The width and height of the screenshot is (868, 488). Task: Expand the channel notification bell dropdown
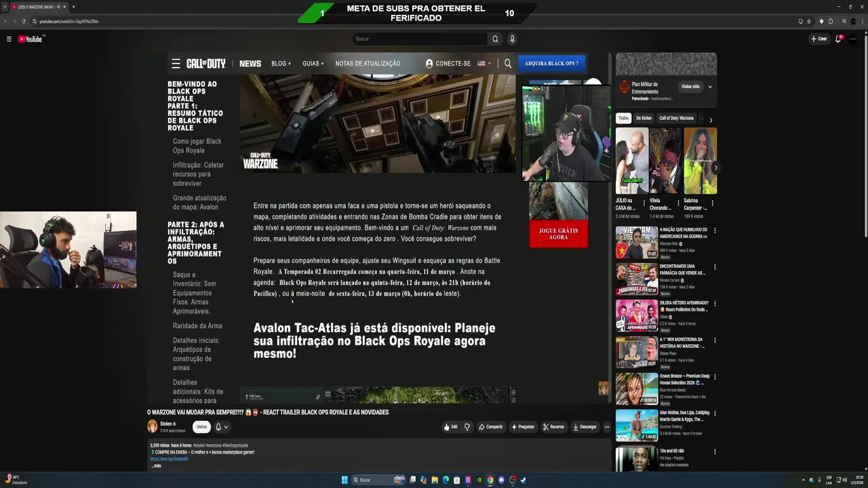(x=222, y=427)
